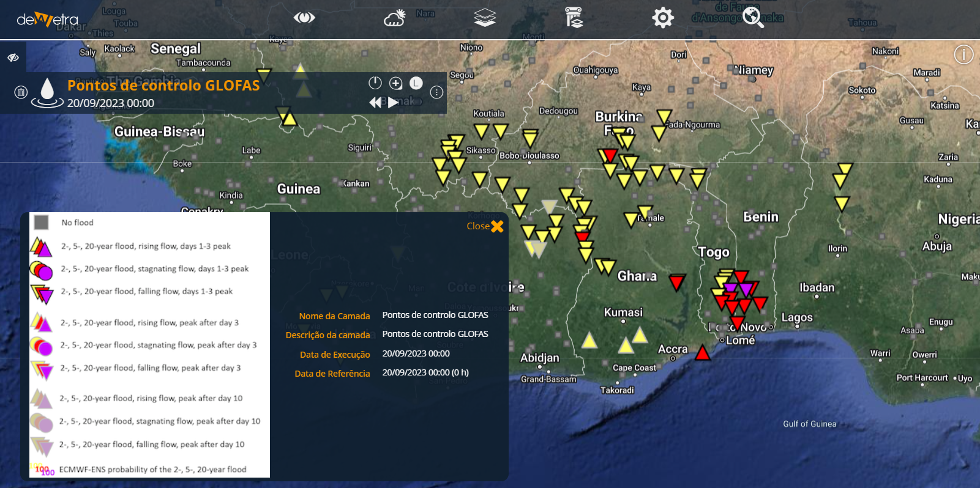980x488 pixels.
Task: Open the weather forecast cloud icon menu
Action: point(395,18)
